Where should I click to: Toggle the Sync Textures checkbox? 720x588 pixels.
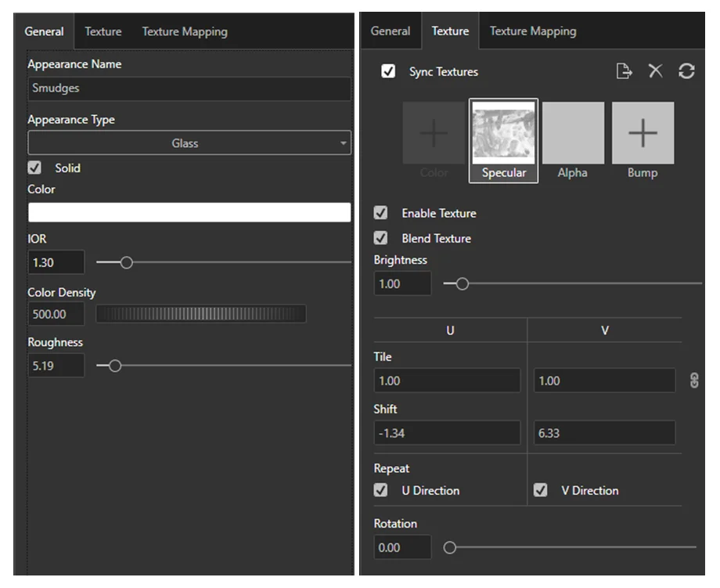point(388,72)
